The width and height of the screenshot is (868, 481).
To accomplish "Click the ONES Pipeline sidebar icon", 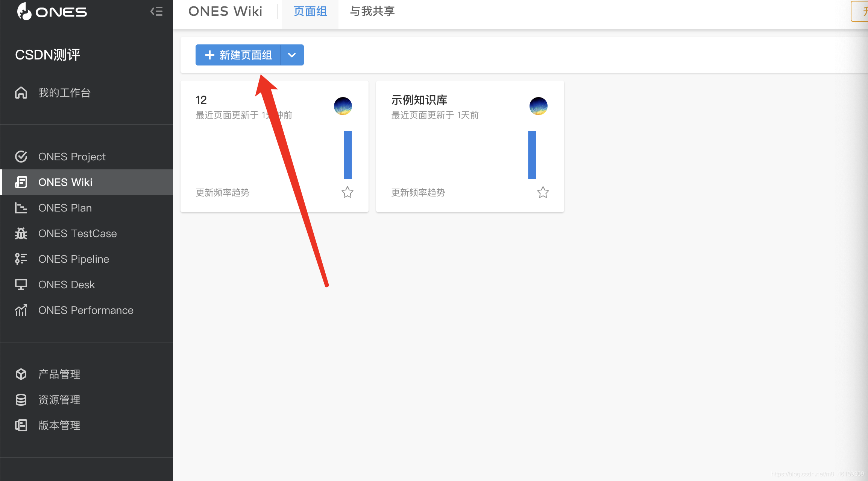I will [x=21, y=259].
